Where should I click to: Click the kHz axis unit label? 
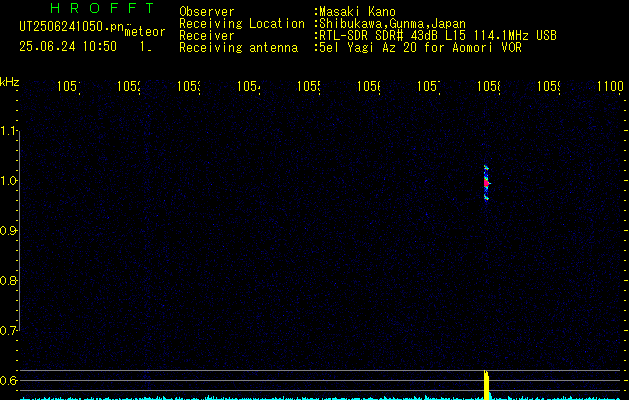(x=10, y=82)
